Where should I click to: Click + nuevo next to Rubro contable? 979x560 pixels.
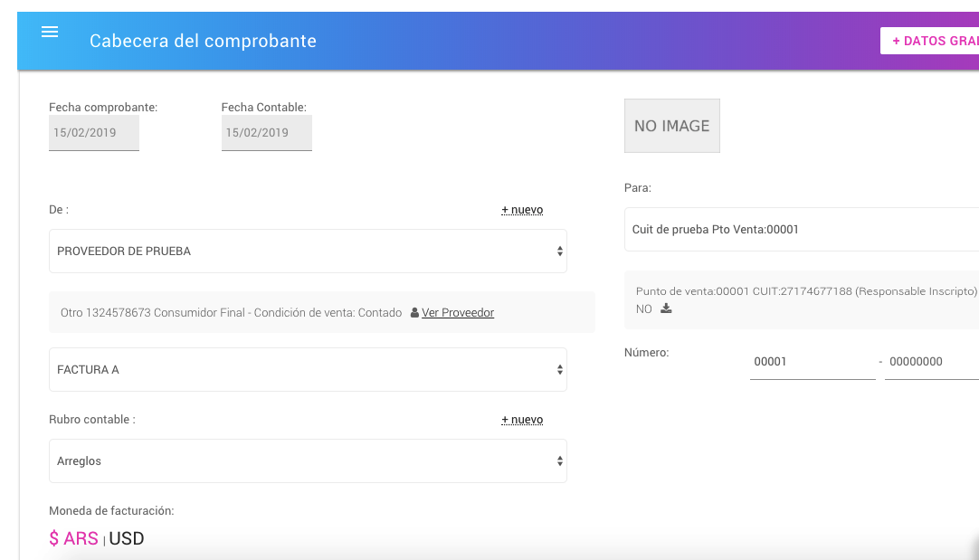coord(522,420)
